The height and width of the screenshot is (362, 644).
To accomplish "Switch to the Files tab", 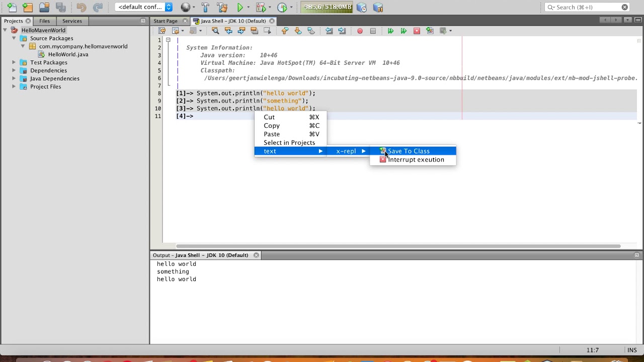I will [x=45, y=21].
